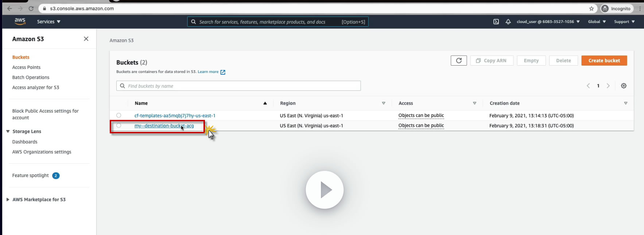Click the Find buckets by name field
644x235 pixels.
pos(238,86)
